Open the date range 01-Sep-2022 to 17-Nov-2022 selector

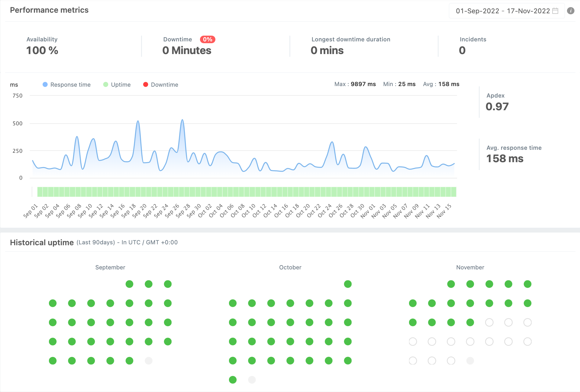(x=502, y=11)
